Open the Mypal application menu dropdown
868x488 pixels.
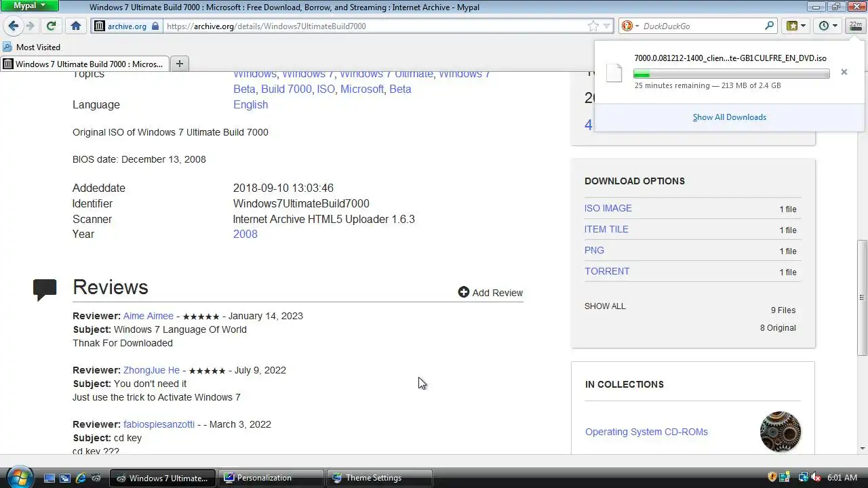30,5
